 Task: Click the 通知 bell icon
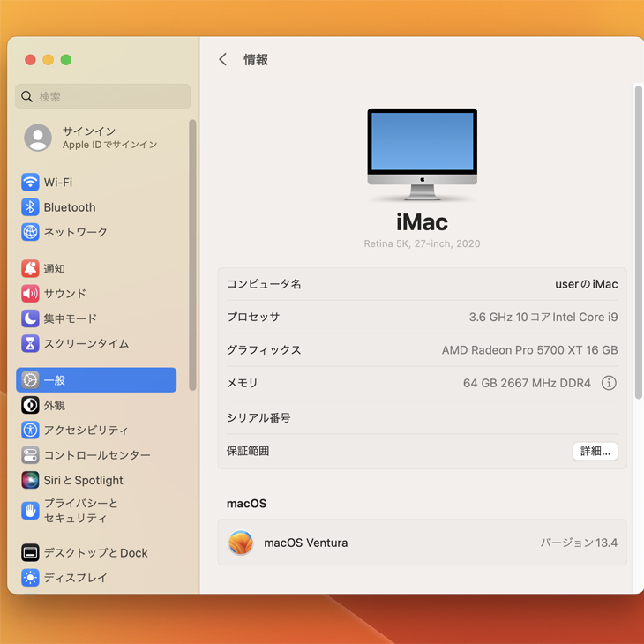coord(30,269)
